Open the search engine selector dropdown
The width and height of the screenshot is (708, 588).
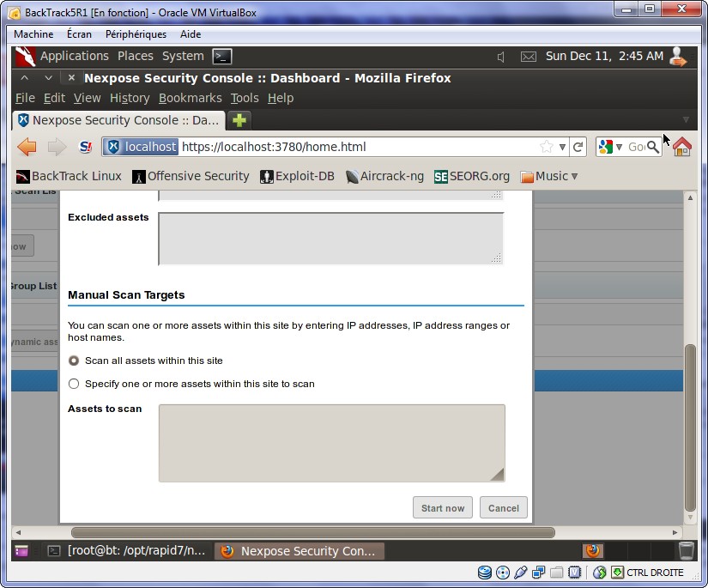[619, 147]
